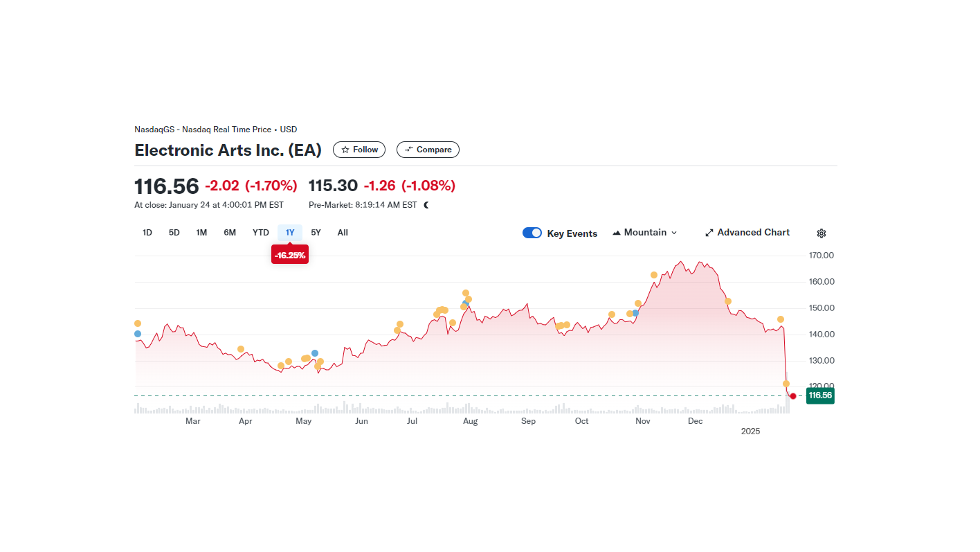Click the orange key event dot near 120.00
The image size is (980, 552).
tap(786, 384)
